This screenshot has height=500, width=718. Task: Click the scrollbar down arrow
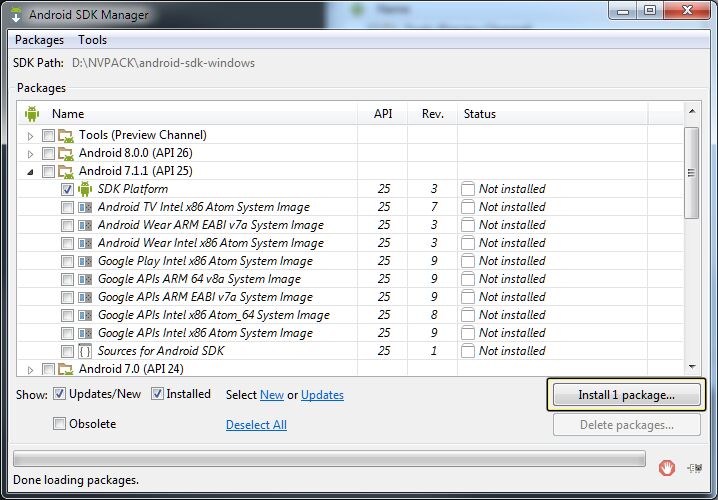[x=692, y=367]
